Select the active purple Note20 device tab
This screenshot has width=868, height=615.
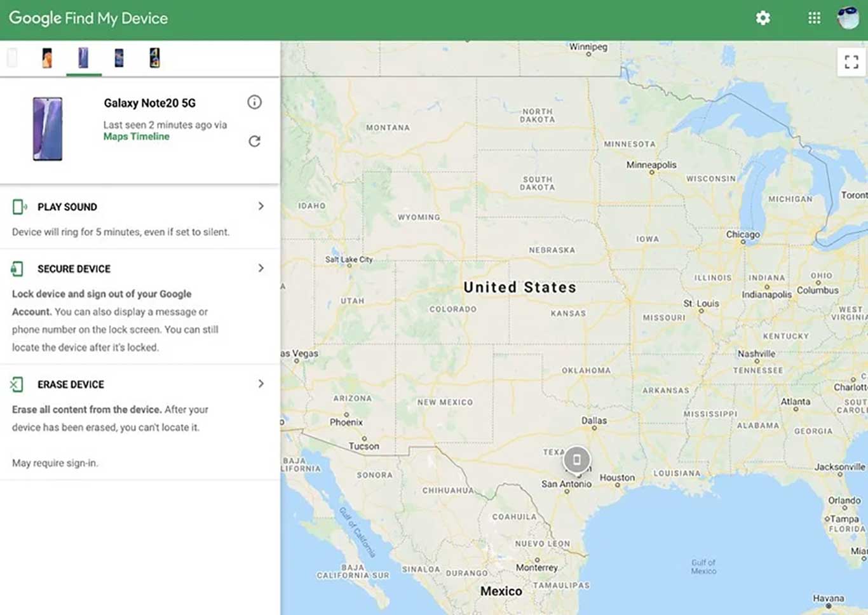(x=83, y=58)
